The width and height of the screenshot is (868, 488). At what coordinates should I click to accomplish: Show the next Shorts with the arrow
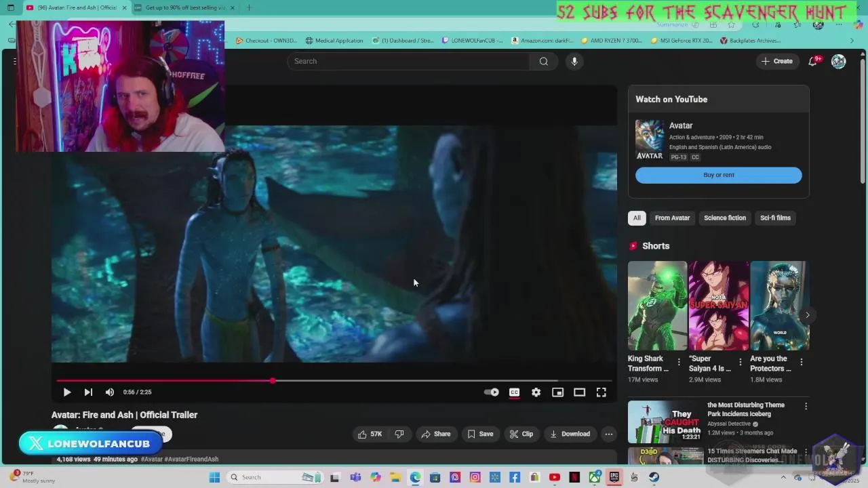807,315
